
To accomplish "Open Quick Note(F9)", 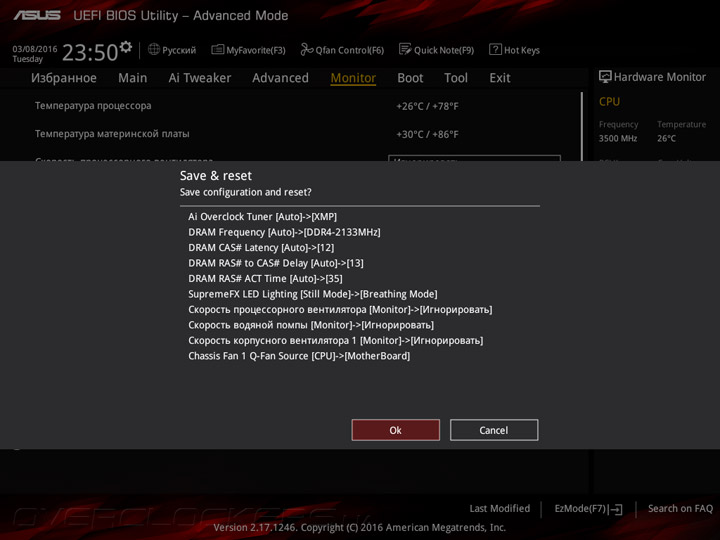I will [x=436, y=50].
